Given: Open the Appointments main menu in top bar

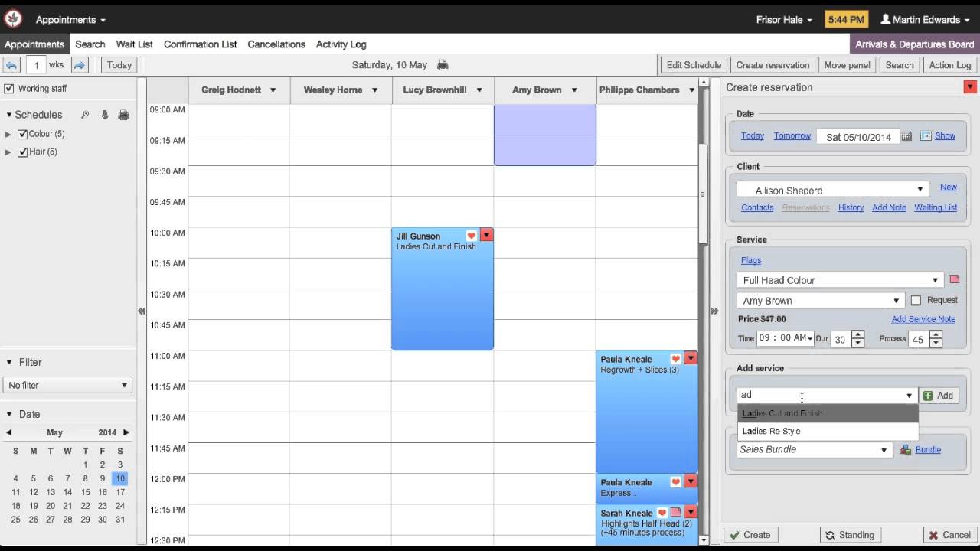Looking at the screenshot, I should [x=70, y=20].
